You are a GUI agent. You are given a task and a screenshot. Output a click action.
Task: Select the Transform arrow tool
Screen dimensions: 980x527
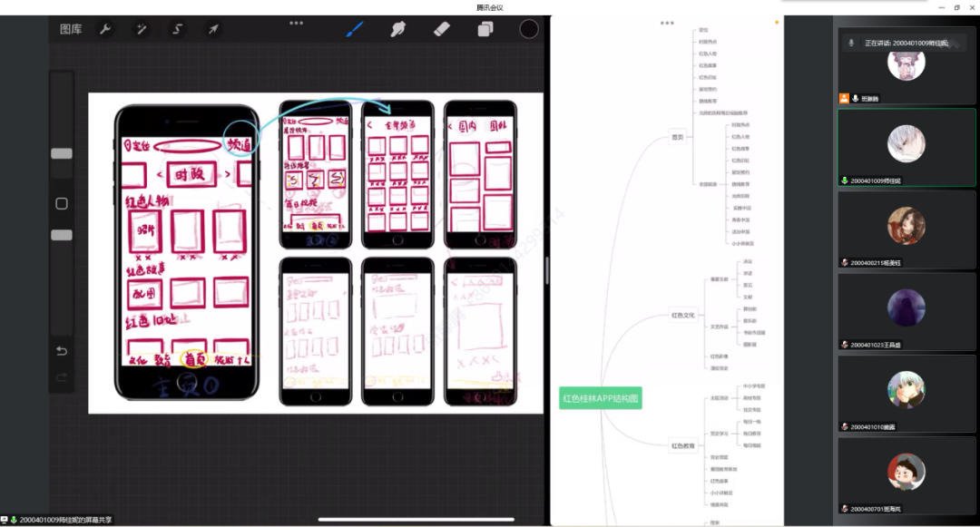213,29
